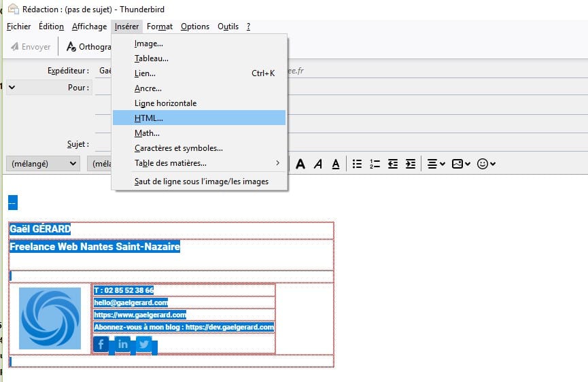Click the Twitter icon in signature
588x382 pixels.
144,345
